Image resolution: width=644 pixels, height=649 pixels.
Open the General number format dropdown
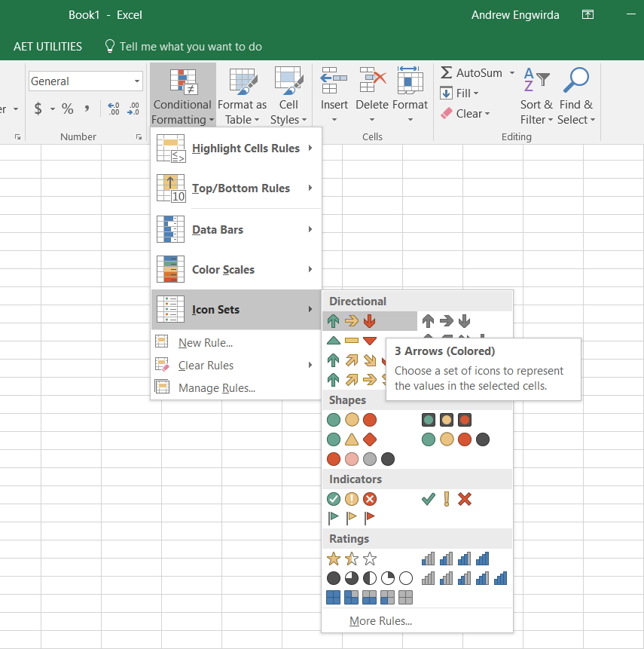pos(84,81)
